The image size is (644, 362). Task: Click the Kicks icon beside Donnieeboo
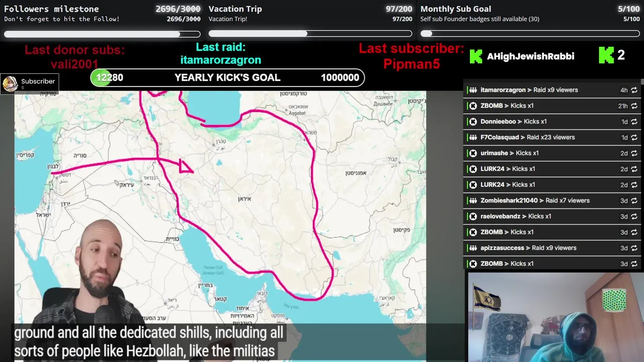(473, 122)
